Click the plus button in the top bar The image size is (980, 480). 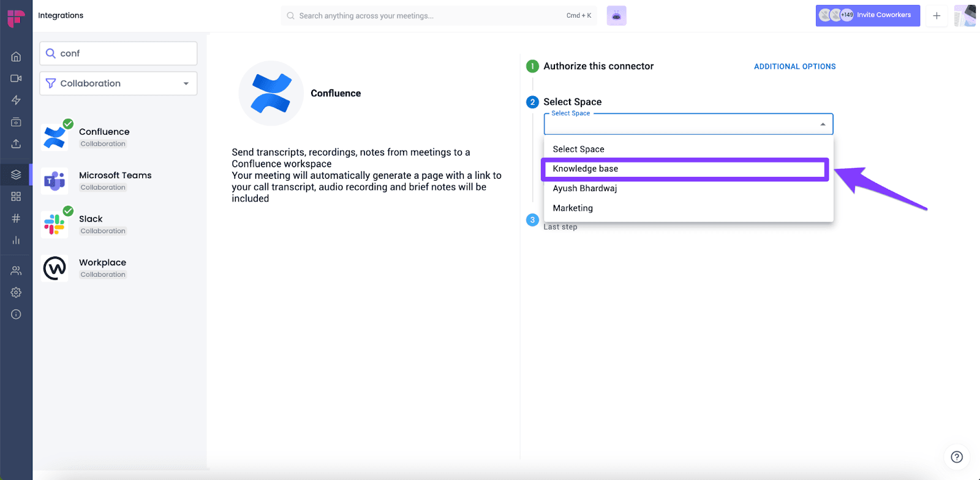click(937, 16)
